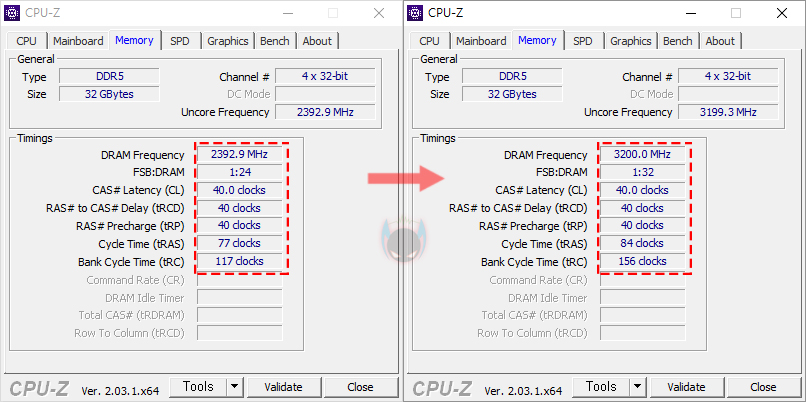Click FSB:DRAM value 1:24

pos(240,172)
